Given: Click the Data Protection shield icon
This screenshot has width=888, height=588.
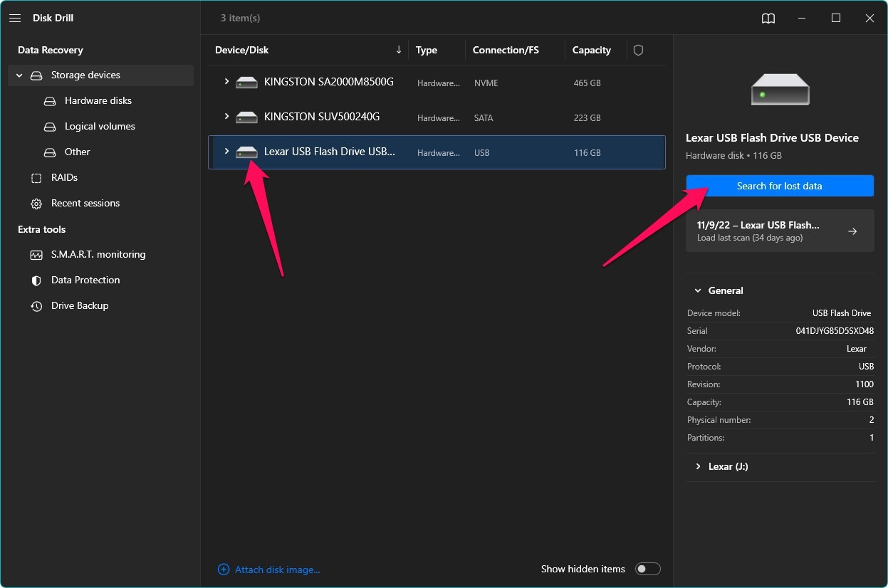Looking at the screenshot, I should point(36,280).
